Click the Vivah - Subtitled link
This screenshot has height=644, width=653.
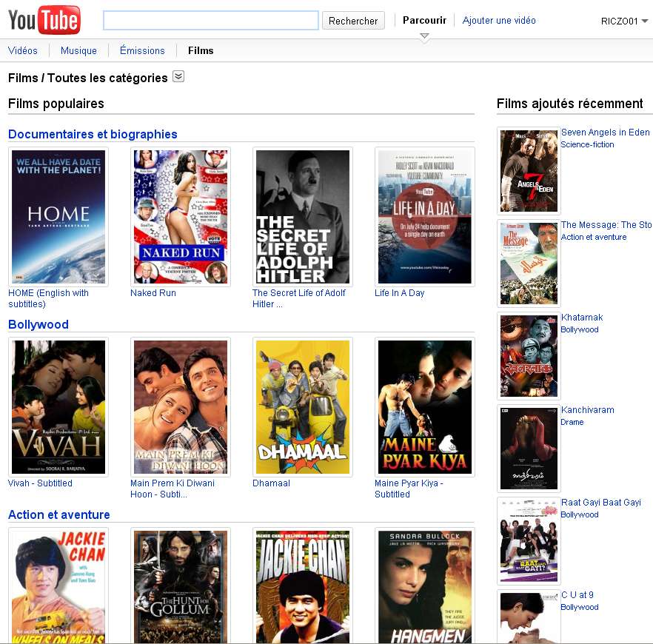(39, 483)
